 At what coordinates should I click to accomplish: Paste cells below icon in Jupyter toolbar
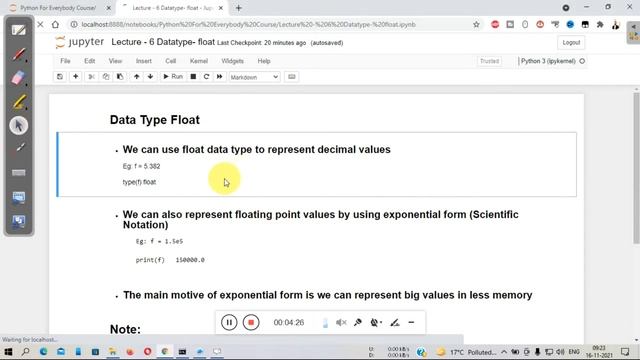[x=120, y=77]
